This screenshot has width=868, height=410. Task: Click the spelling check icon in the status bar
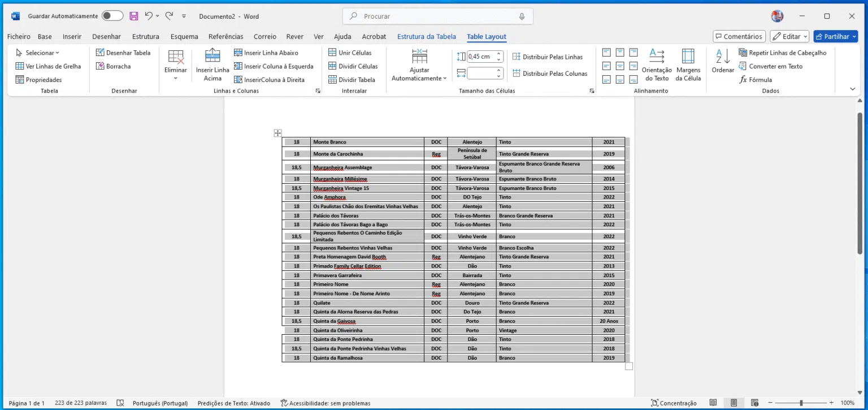tap(120, 403)
